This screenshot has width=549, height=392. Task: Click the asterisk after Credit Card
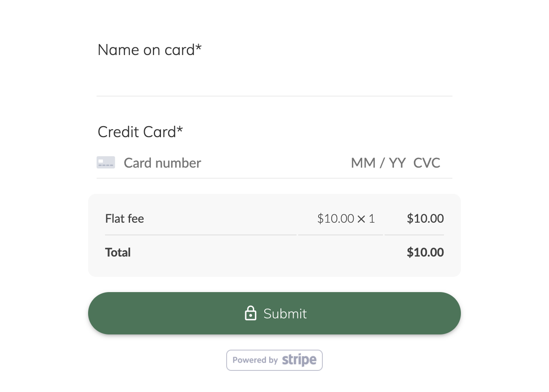point(180,129)
